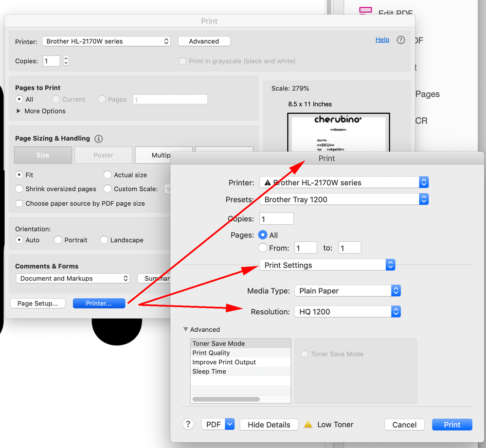Click the Summarize Comments button
The width and height of the screenshot is (486, 448).
(154, 278)
